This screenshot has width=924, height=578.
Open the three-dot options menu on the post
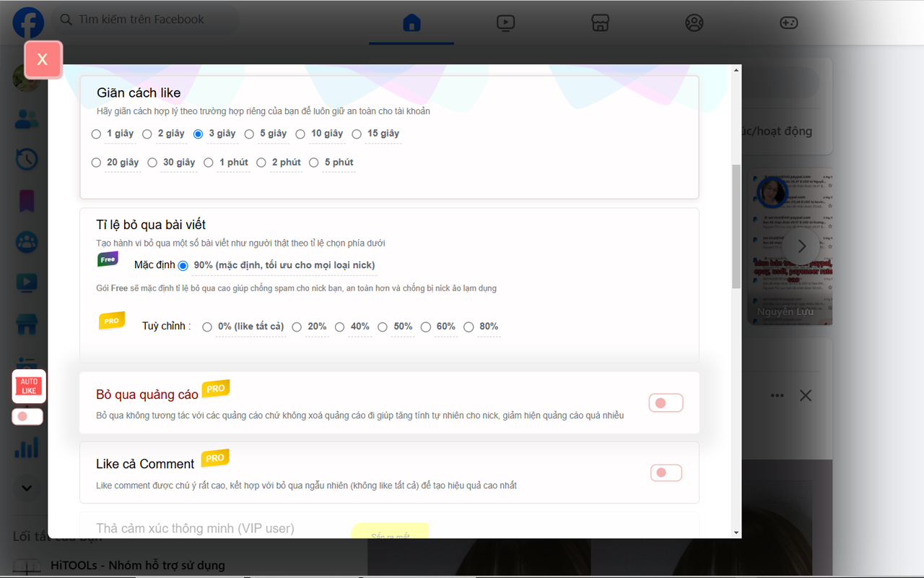777,395
